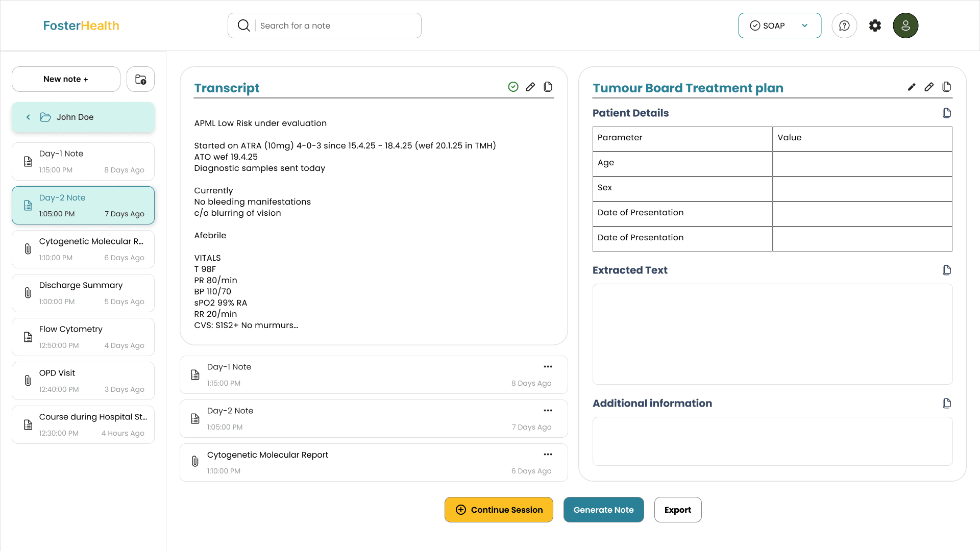Open more options for Cytogenetic Molecular Report row
The height and width of the screenshot is (551, 980).
coord(548,454)
